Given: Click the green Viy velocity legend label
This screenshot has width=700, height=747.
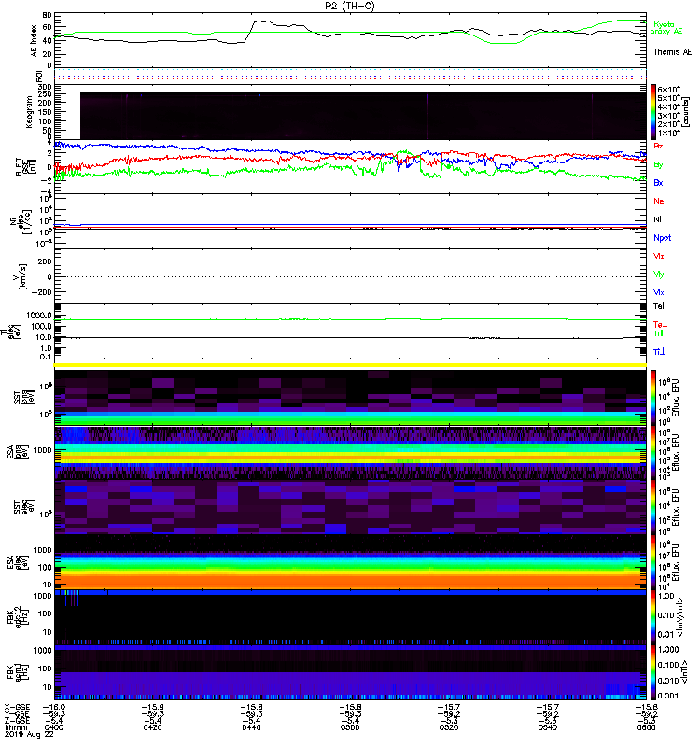Looking at the screenshot, I should tap(658, 274).
